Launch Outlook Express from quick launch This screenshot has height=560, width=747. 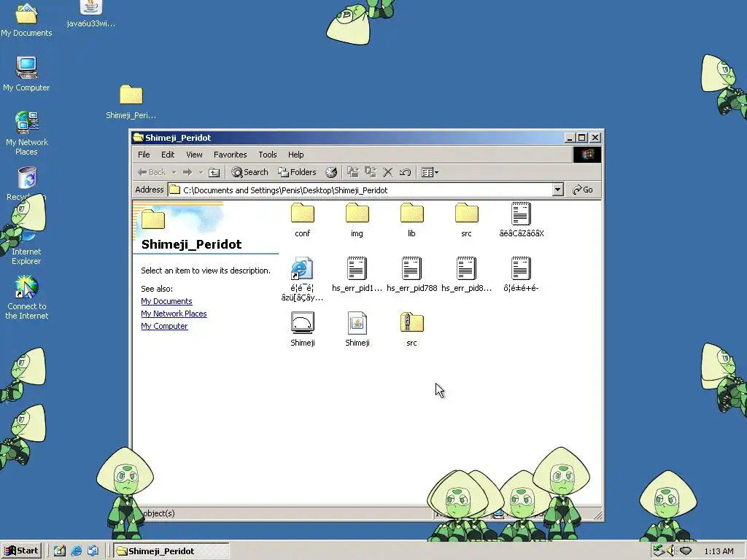[x=93, y=551]
